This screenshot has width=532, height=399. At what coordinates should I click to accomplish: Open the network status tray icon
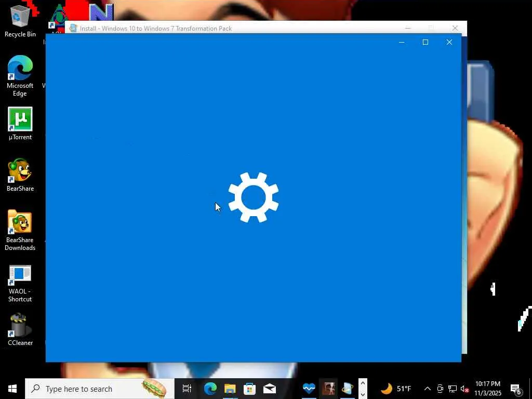pyautogui.click(x=453, y=389)
